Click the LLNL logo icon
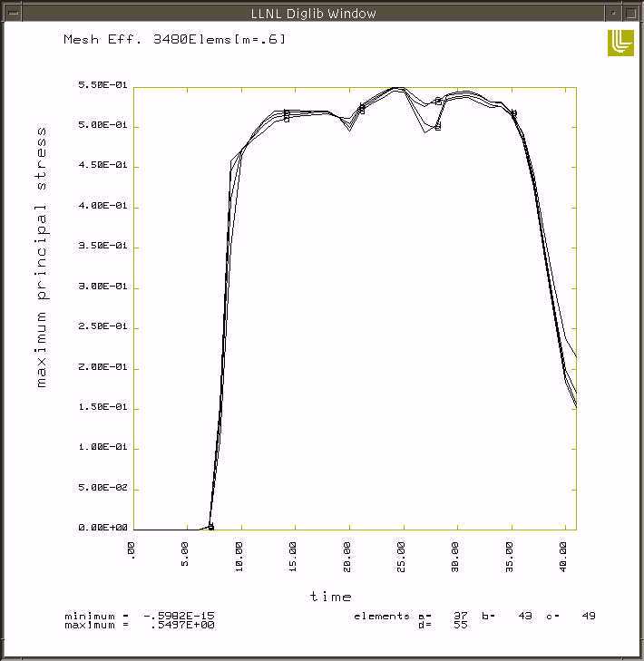644x661 pixels. coord(620,43)
